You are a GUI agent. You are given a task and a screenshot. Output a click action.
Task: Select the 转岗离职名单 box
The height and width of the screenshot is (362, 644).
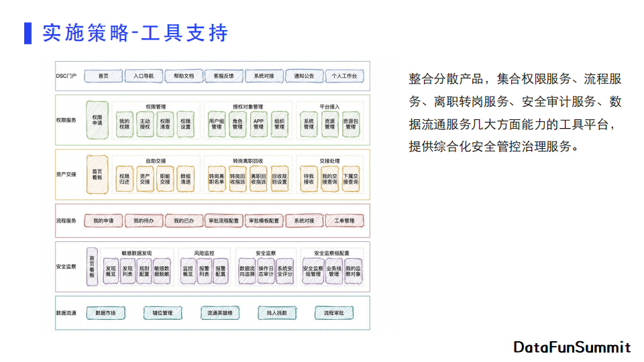tap(217, 179)
